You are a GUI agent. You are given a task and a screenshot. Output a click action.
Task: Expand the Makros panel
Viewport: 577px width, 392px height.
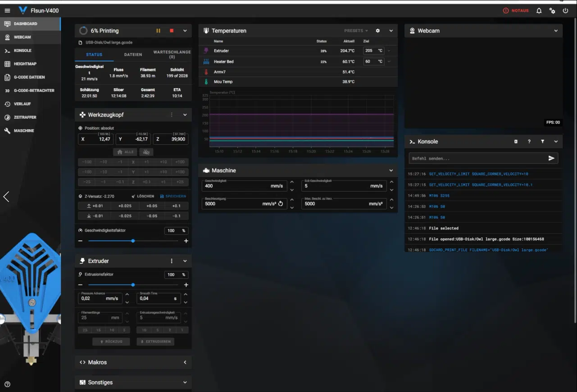click(185, 362)
